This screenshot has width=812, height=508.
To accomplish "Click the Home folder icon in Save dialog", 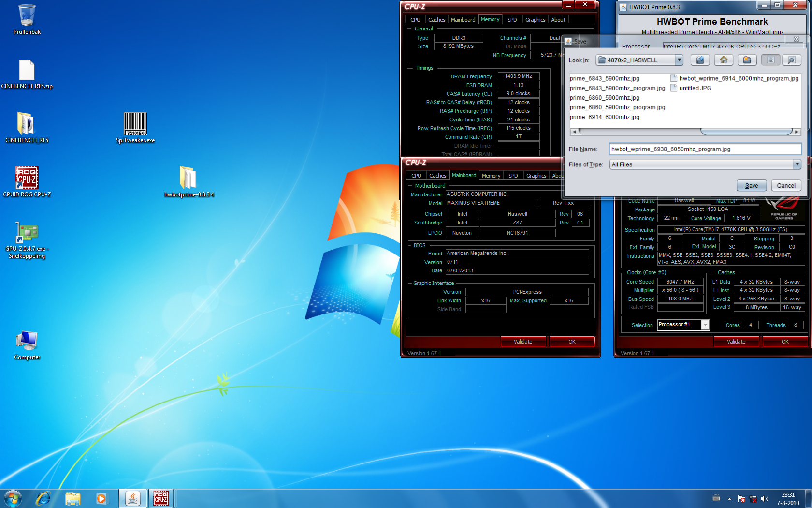I will (x=724, y=60).
